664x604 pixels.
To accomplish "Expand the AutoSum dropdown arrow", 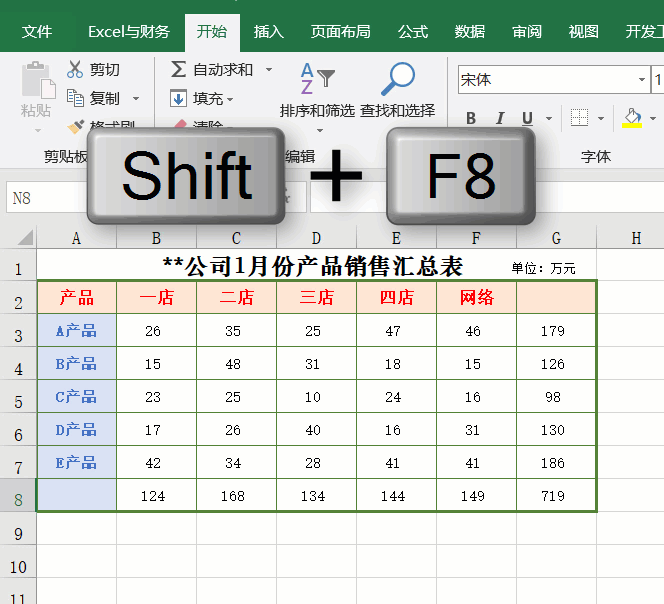I will [269, 70].
